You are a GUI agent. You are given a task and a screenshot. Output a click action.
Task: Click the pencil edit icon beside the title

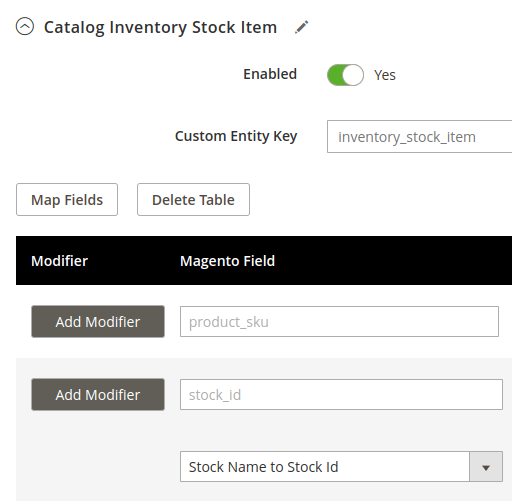coord(302,27)
